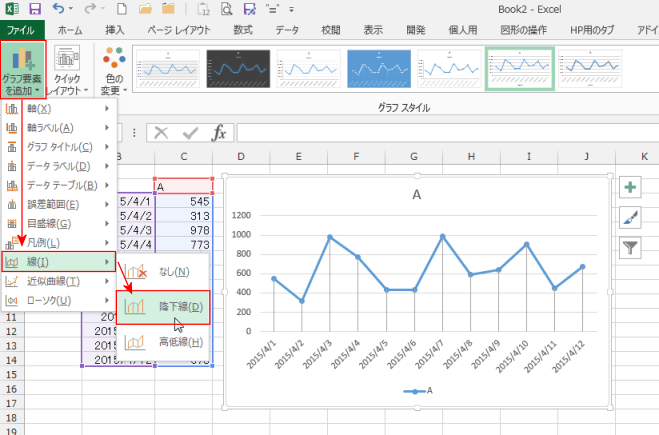Open chart styles paintbrush button
659x435 pixels.
coord(631,217)
